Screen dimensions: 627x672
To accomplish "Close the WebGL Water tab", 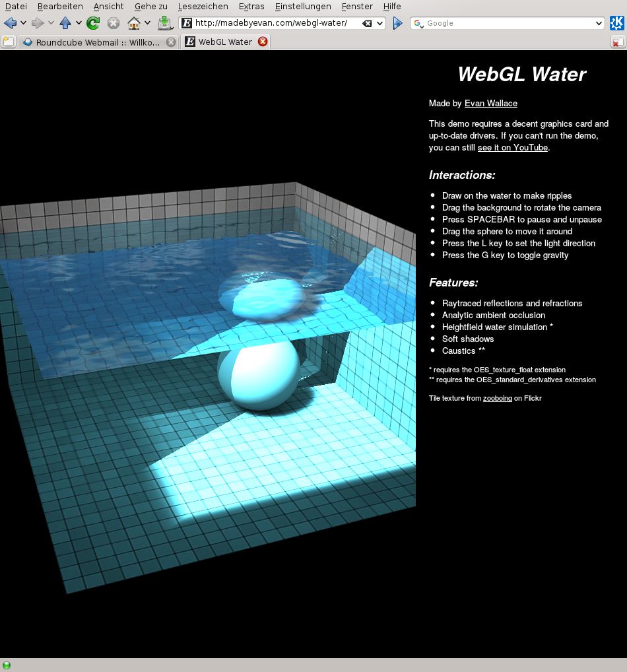I will pos(262,42).
